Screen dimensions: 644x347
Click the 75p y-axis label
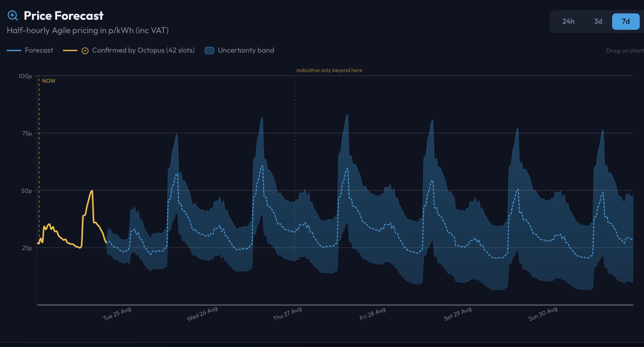point(27,133)
